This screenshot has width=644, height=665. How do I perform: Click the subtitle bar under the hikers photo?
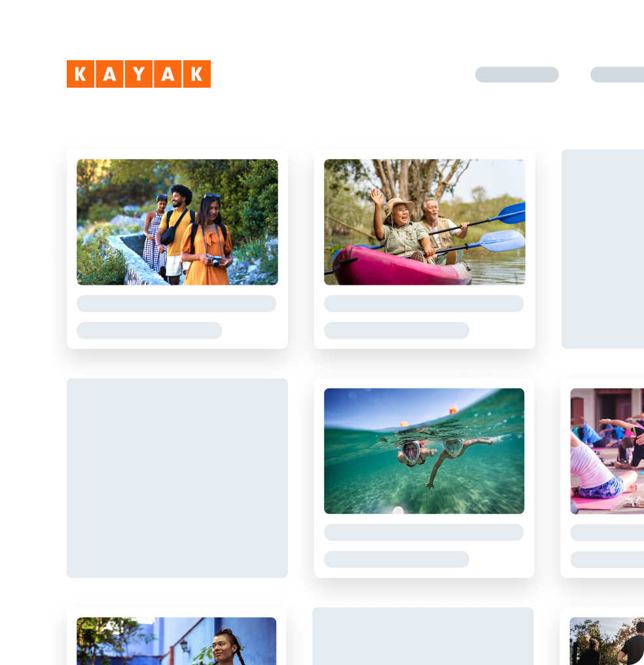coord(149,331)
